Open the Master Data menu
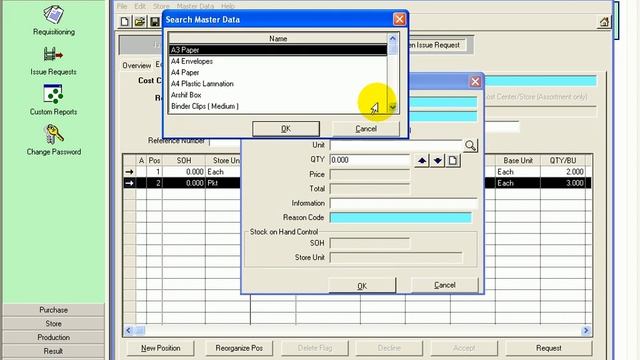The image size is (640, 360). coord(195,6)
